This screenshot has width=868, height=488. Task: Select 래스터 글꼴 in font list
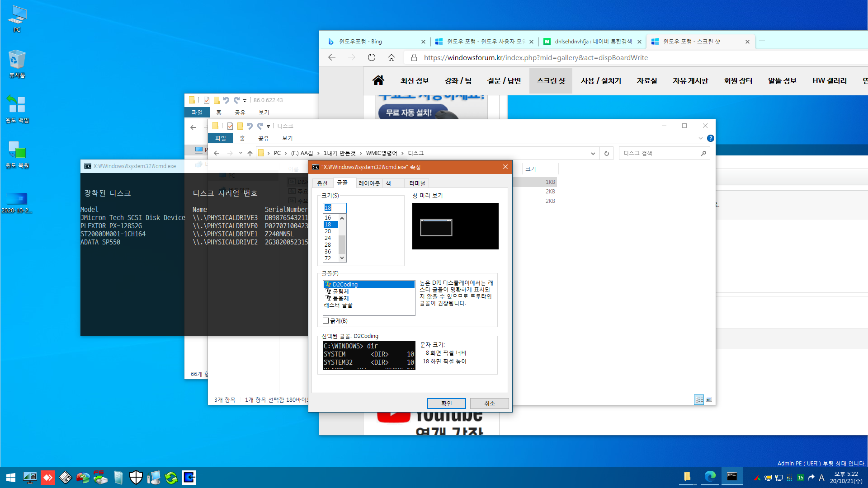click(369, 305)
